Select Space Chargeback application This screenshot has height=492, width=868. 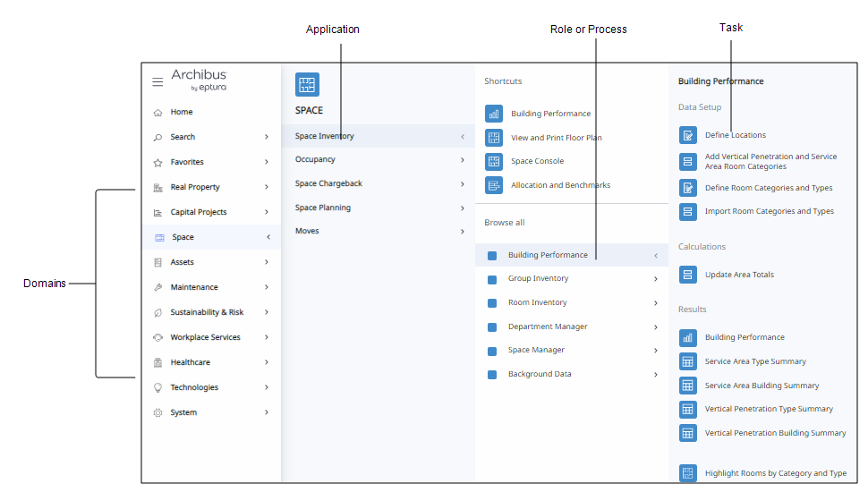pyautogui.click(x=328, y=183)
